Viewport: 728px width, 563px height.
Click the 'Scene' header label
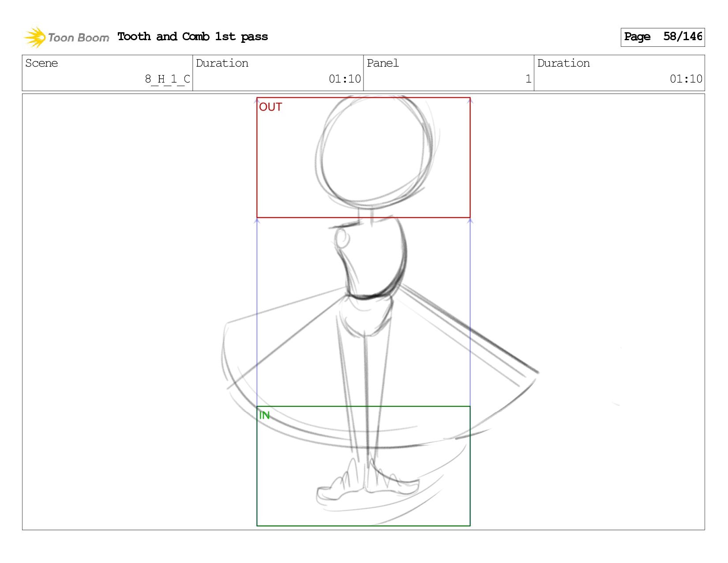[41, 63]
